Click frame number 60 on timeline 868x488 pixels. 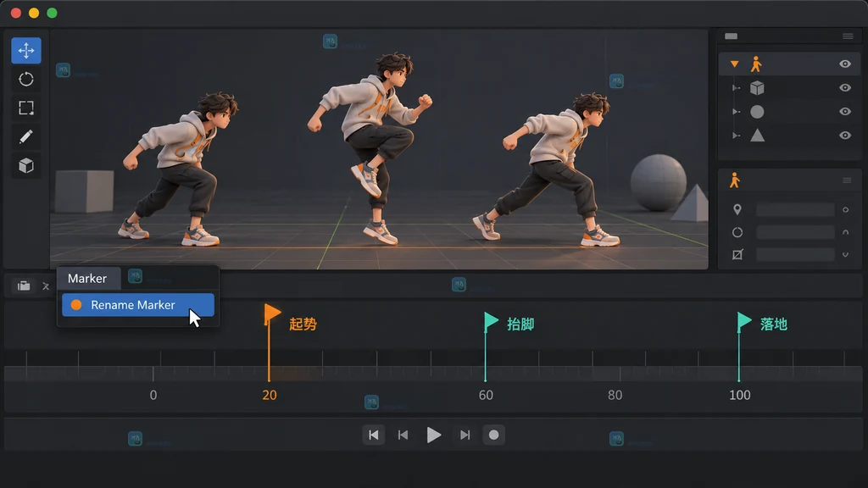click(x=486, y=395)
